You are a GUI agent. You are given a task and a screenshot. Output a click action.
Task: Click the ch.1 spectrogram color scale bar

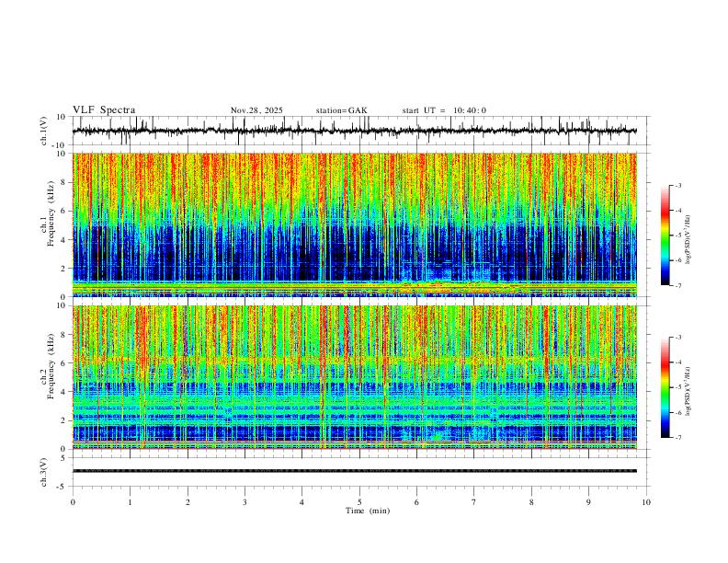(665, 236)
